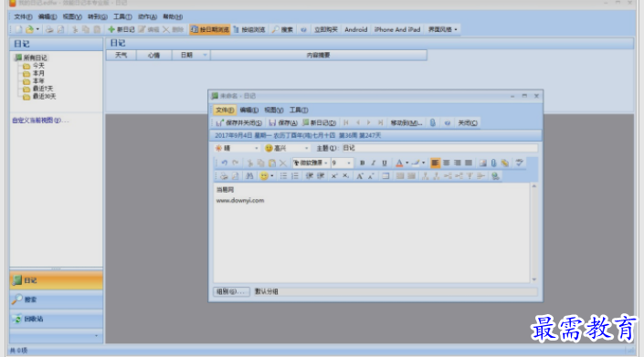This screenshot has height=357, width=644.
Task: Open the search tool in main toolbar
Action: pyautogui.click(x=282, y=29)
